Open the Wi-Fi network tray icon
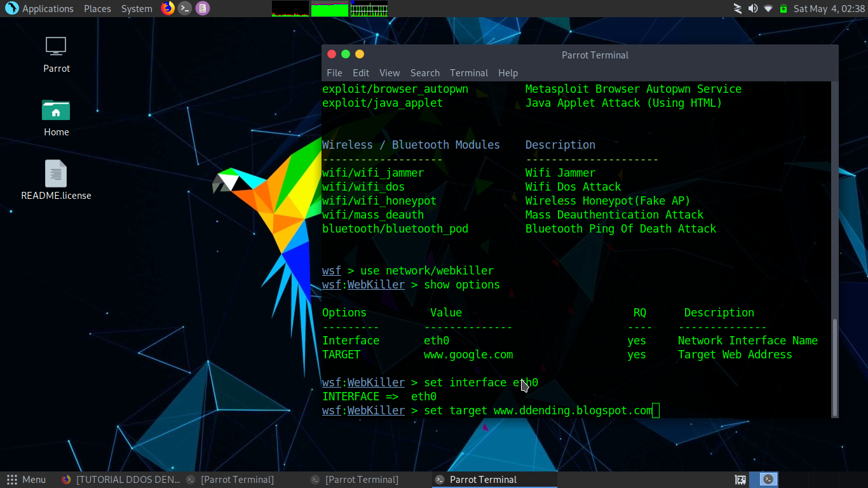 pyautogui.click(x=768, y=8)
